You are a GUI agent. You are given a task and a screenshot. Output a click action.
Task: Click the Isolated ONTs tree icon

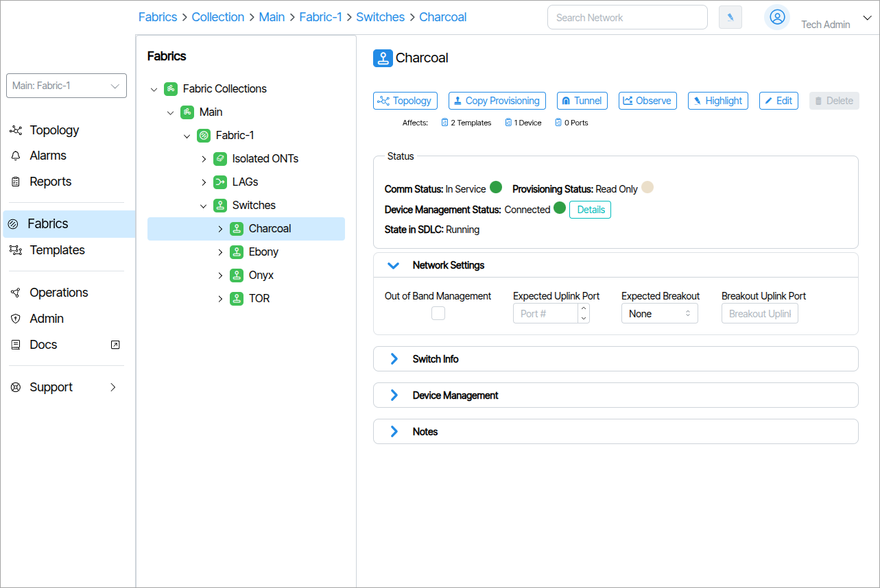tap(220, 159)
